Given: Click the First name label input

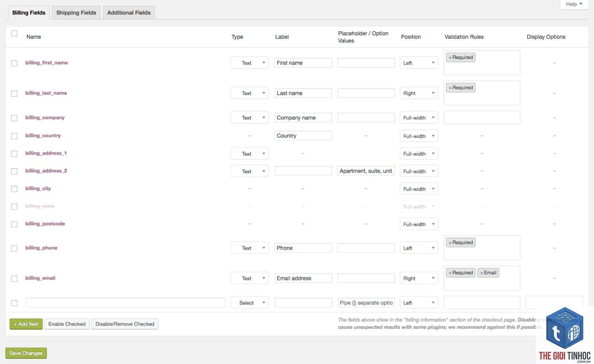Looking at the screenshot, I should pyautogui.click(x=303, y=63).
